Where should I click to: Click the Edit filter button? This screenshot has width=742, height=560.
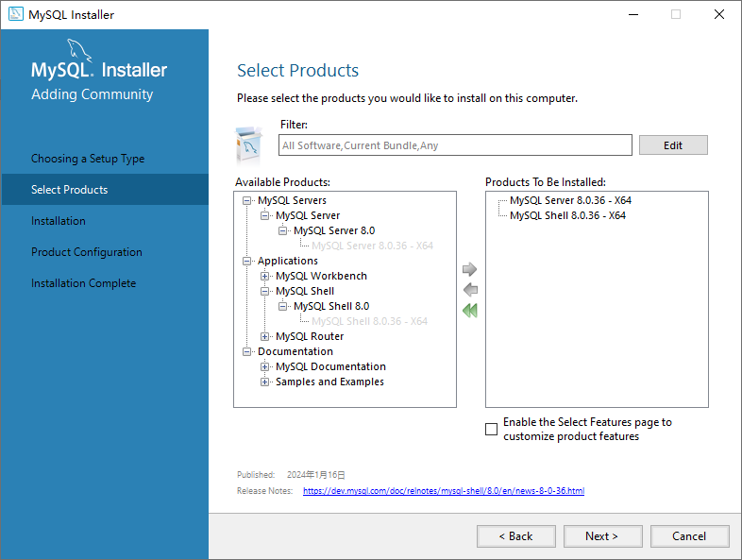(673, 145)
